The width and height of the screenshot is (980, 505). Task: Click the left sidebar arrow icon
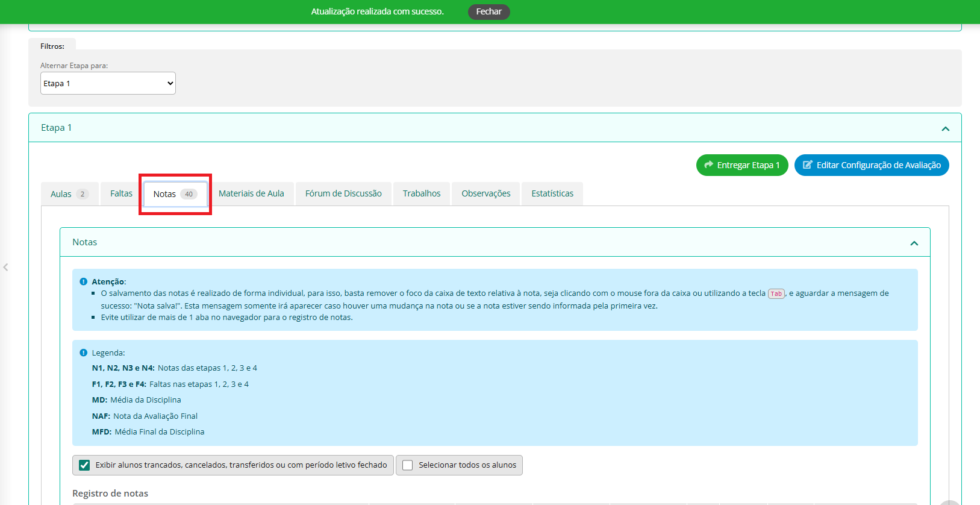pyautogui.click(x=5, y=267)
